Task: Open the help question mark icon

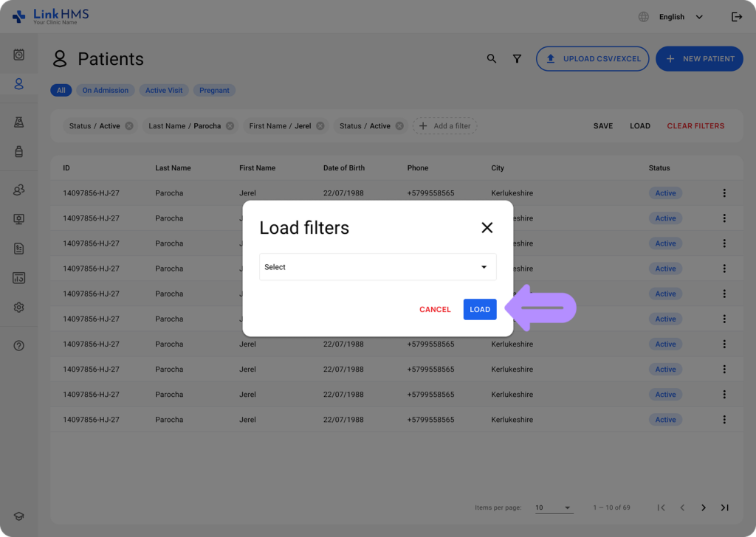Action: [19, 345]
